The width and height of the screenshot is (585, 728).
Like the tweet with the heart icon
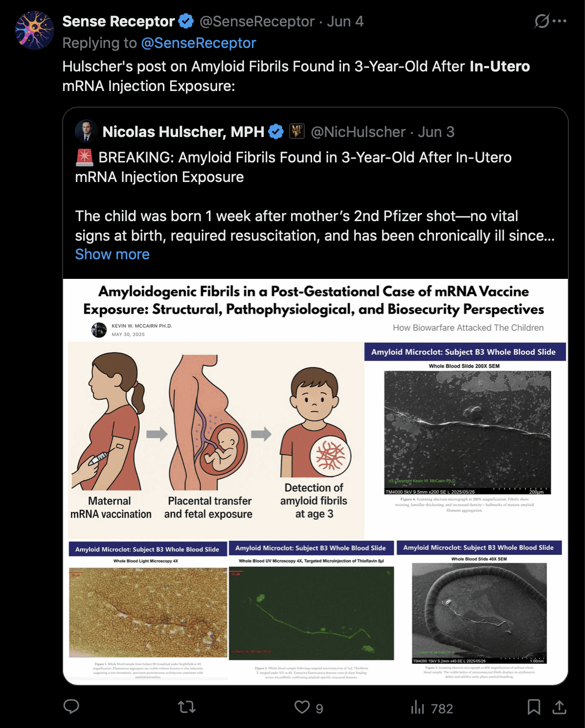tap(302, 707)
